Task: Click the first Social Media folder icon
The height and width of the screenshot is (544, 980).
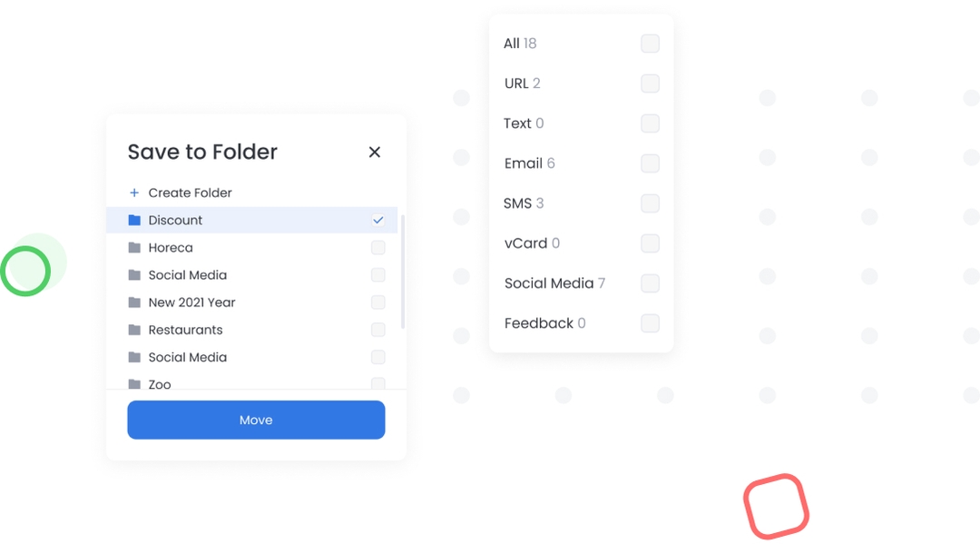Action: [134, 274]
